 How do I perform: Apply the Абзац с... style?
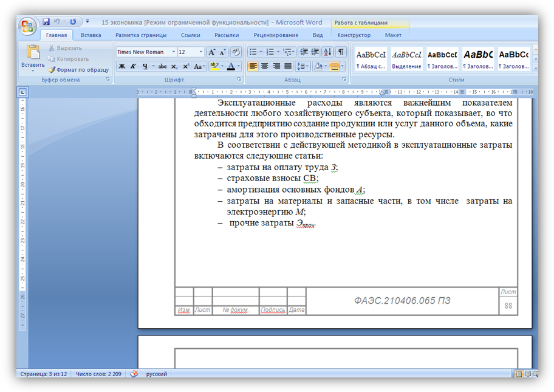tap(371, 59)
